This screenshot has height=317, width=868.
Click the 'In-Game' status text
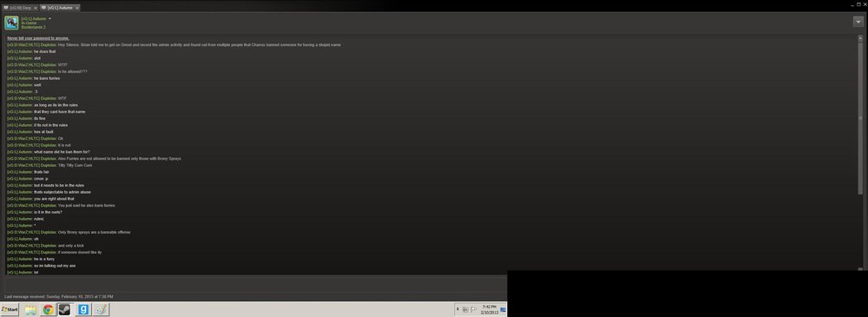[29, 23]
